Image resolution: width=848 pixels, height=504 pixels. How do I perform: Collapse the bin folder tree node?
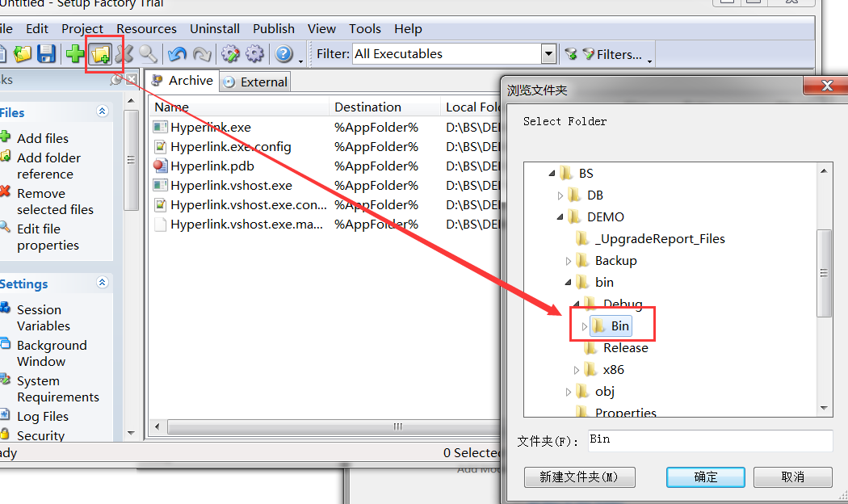(x=568, y=282)
